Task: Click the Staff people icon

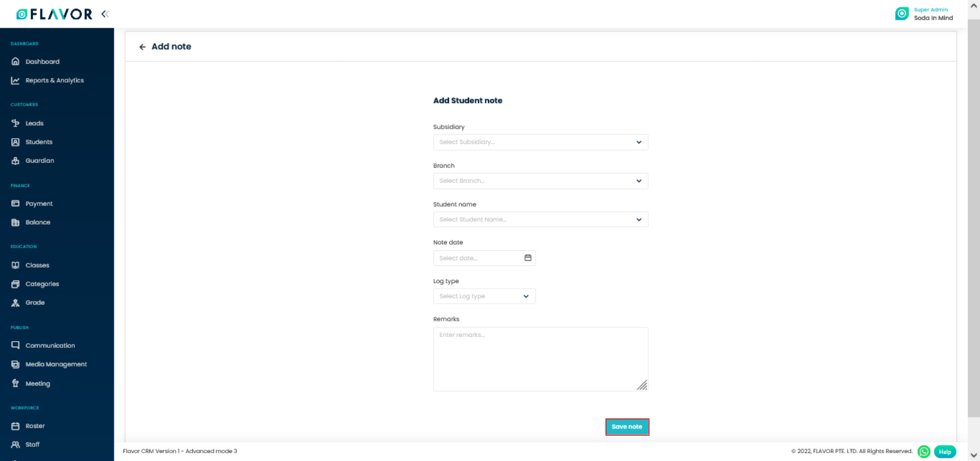Action: pos(15,445)
